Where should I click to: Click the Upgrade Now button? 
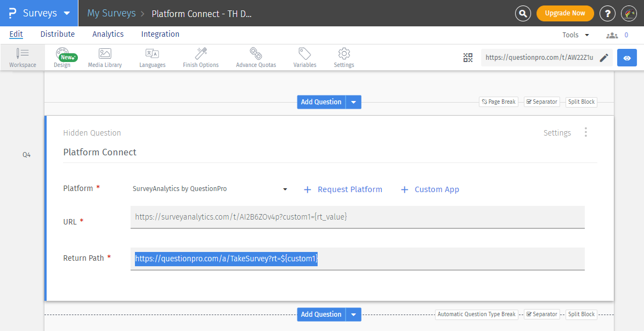564,13
